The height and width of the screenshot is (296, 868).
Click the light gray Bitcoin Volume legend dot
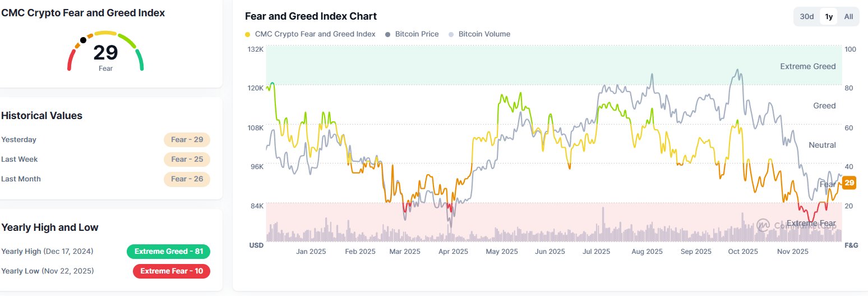tap(451, 34)
